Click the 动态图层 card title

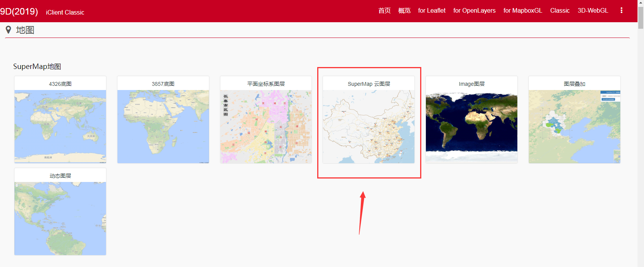(x=60, y=176)
